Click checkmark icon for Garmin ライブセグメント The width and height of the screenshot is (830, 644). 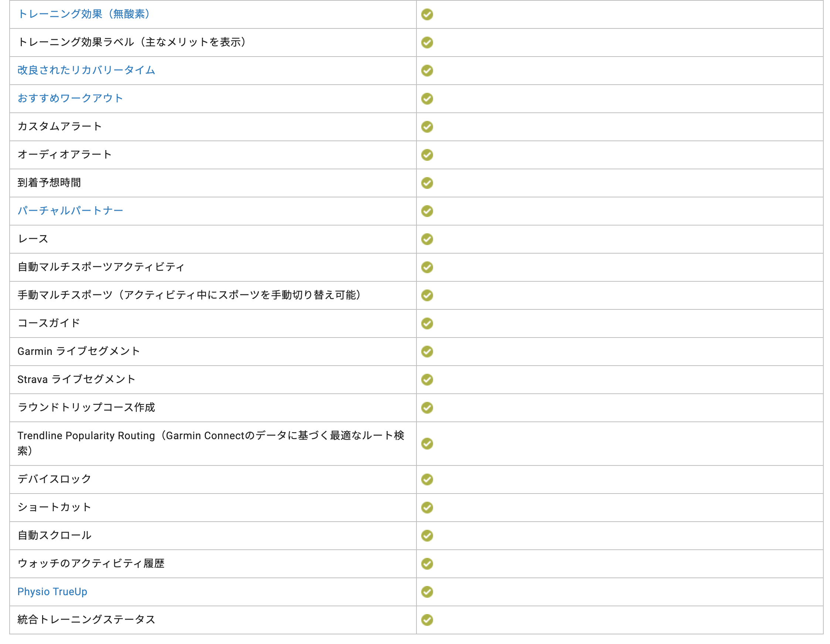pos(427,352)
